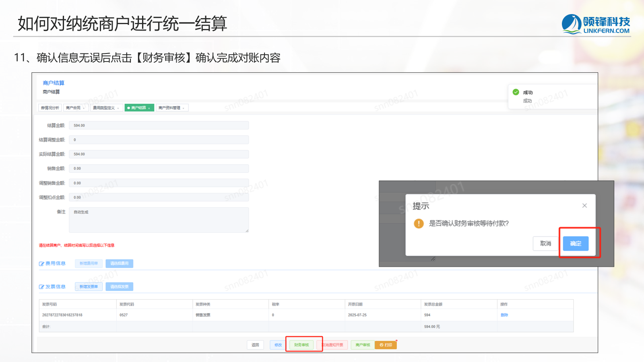Image resolution: width=644 pixels, height=362 pixels.
Task: Click the 费用信息 section heading
Action: pos(56,263)
